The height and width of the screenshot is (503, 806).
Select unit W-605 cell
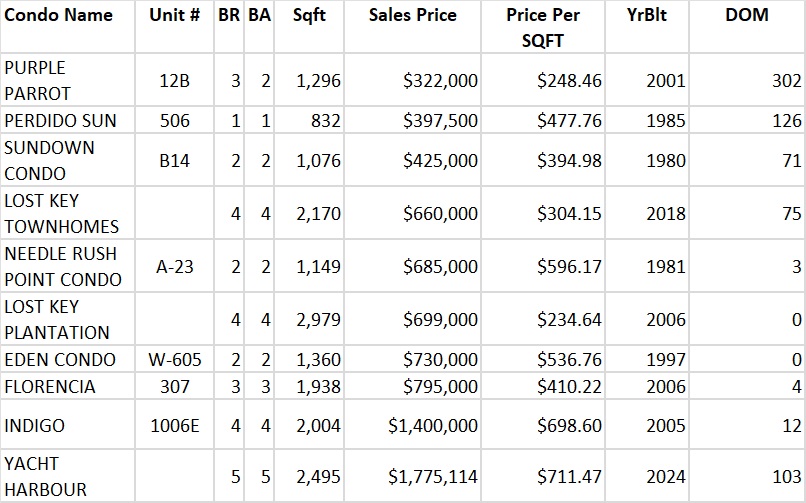pos(174,359)
